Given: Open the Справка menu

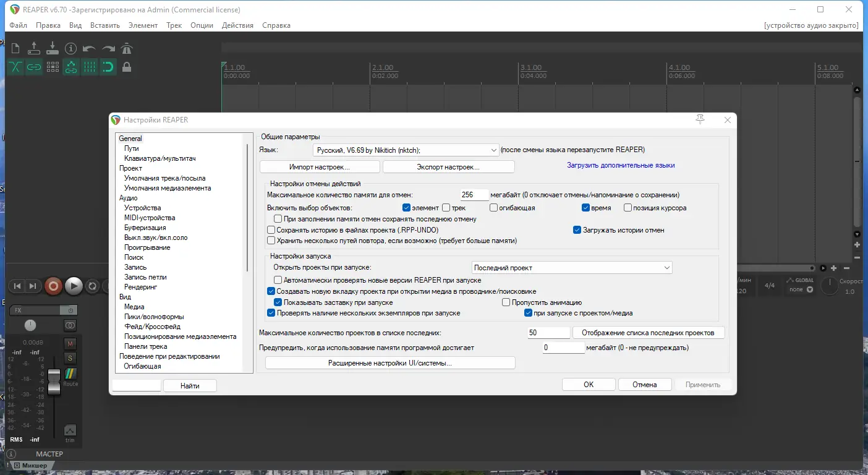Looking at the screenshot, I should coord(276,25).
